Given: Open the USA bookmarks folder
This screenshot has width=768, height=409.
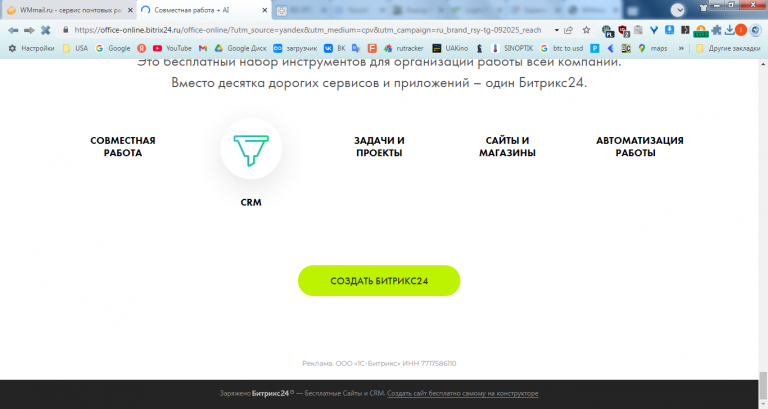Looking at the screenshot, I should pos(75,48).
